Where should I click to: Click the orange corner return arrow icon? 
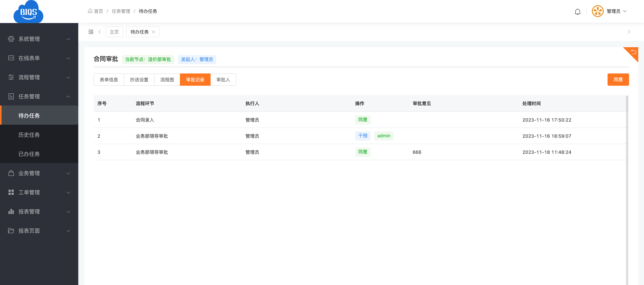(633, 52)
